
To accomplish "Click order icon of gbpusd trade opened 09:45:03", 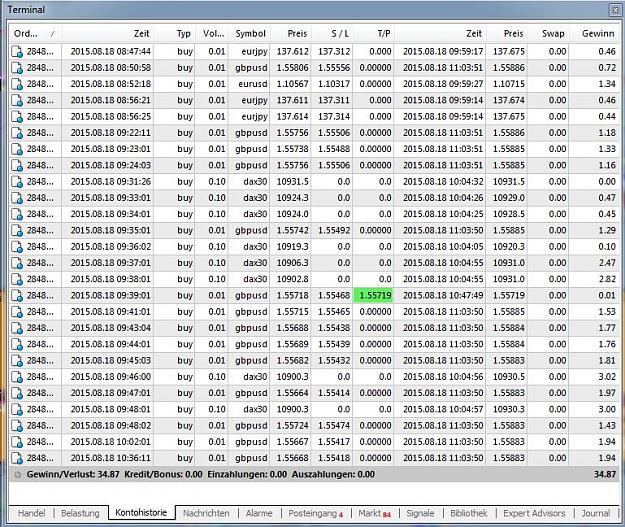I will [17, 361].
